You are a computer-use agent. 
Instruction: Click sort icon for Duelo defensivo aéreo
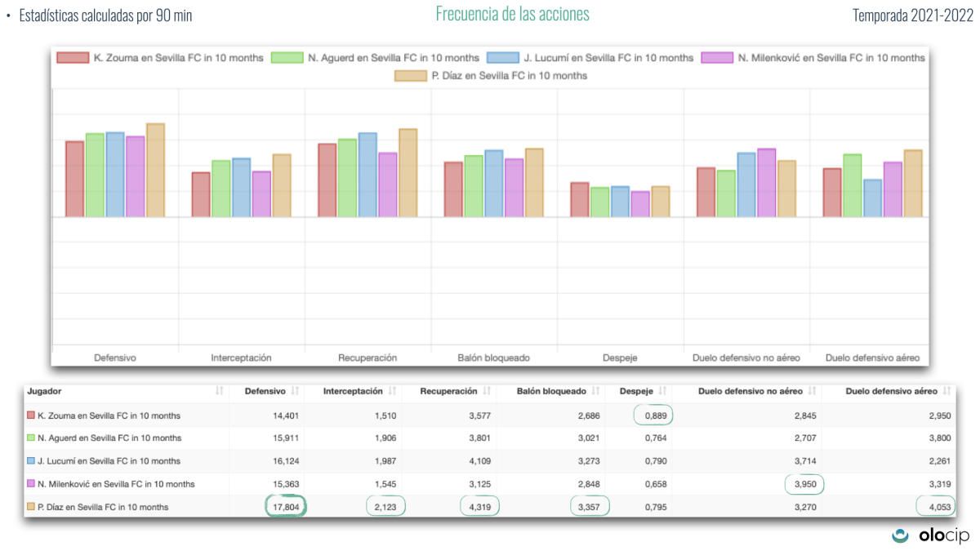tap(947, 392)
